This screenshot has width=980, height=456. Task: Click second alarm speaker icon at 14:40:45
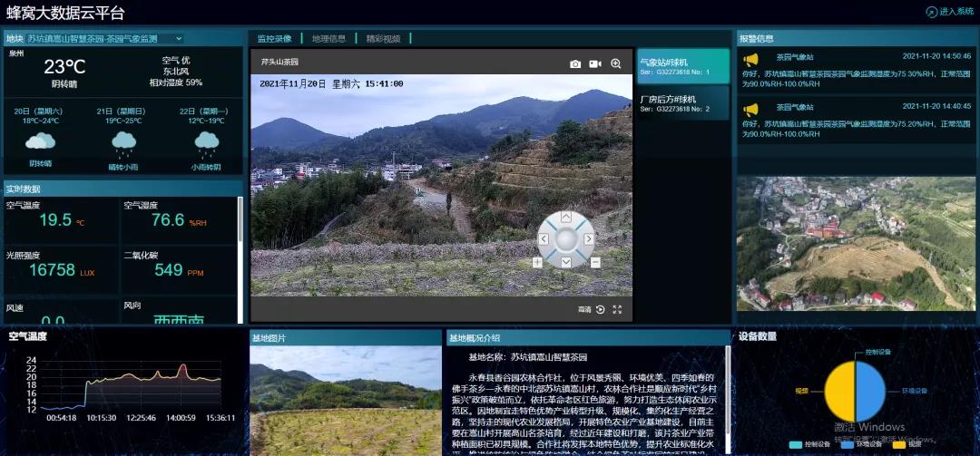pyautogui.click(x=750, y=110)
